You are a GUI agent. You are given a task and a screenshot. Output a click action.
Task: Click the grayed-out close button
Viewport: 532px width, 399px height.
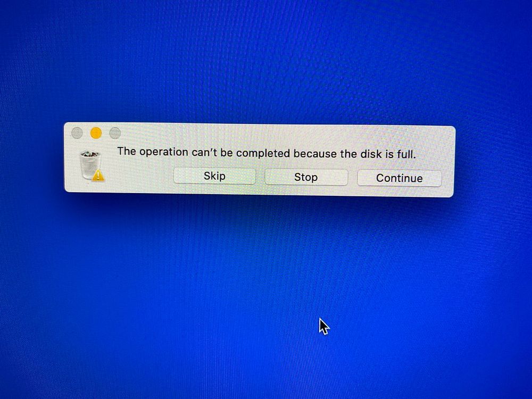point(77,132)
